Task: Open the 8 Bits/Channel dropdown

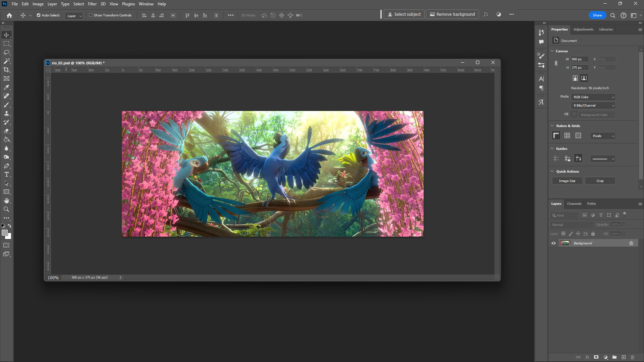Action: 593,106
